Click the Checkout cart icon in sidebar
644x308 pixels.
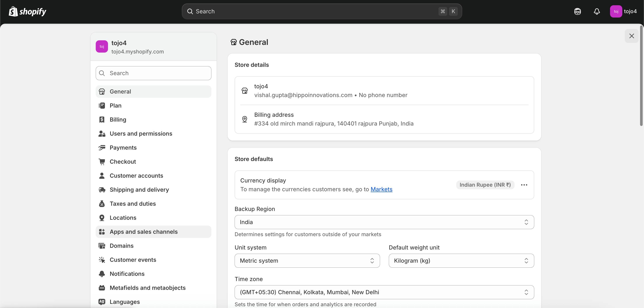tap(102, 162)
